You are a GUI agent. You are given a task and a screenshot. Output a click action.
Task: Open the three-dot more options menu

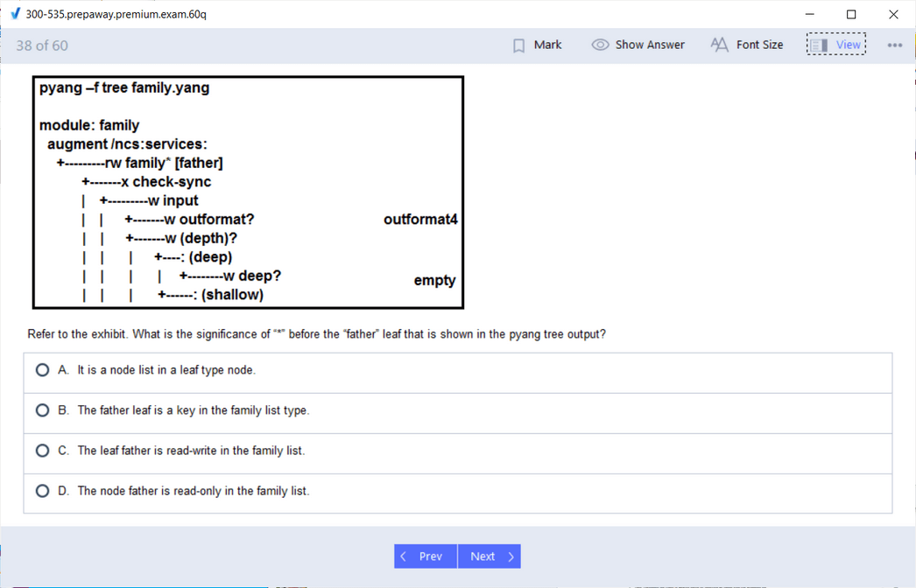click(894, 45)
